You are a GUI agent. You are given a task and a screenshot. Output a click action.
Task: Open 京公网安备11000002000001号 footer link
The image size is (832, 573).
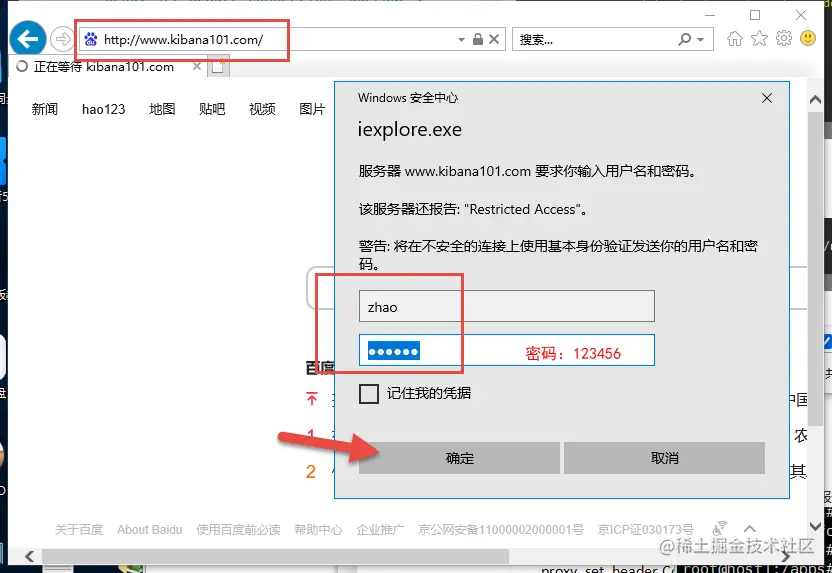501,529
